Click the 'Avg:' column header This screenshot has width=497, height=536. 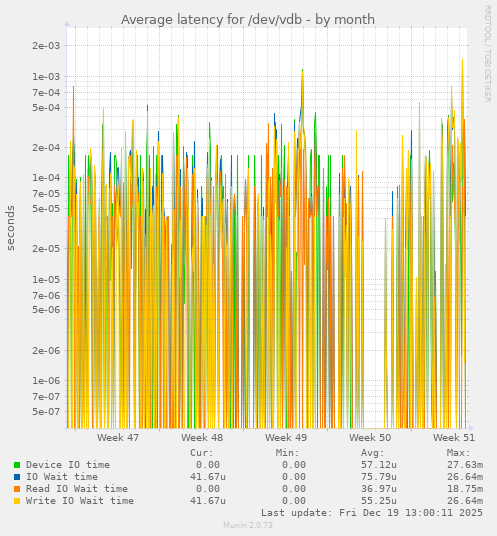tap(373, 453)
